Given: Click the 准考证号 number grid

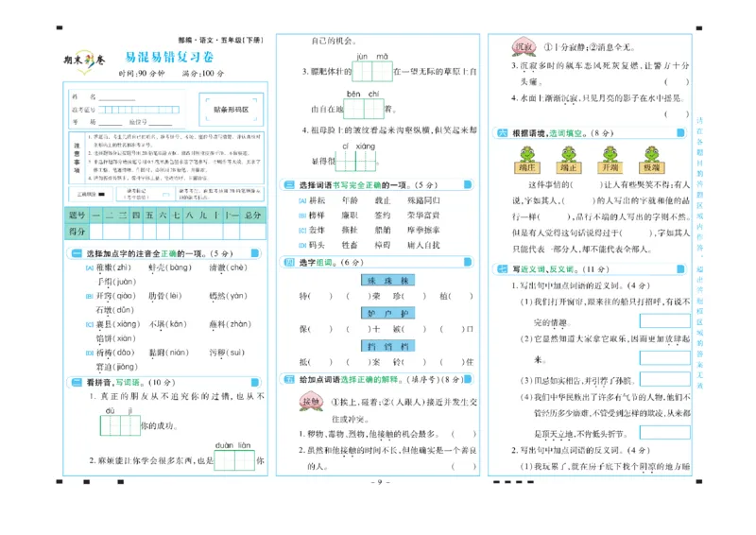Looking at the screenshot, I should [x=139, y=110].
